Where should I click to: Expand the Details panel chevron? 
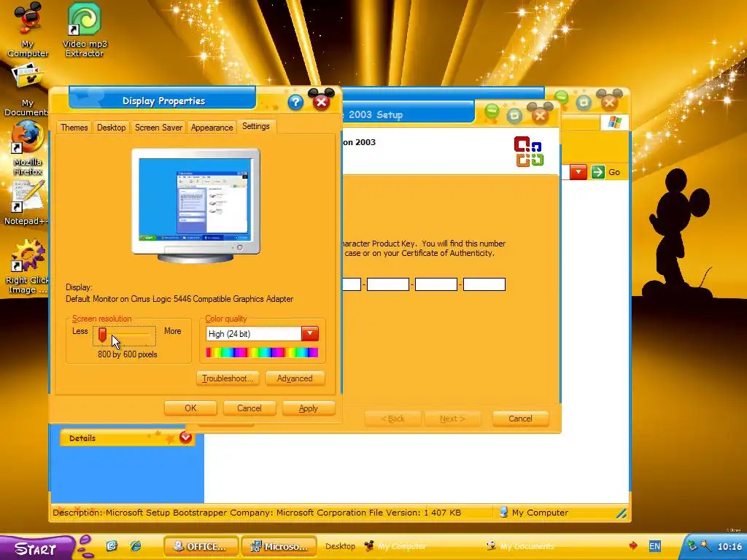point(185,437)
